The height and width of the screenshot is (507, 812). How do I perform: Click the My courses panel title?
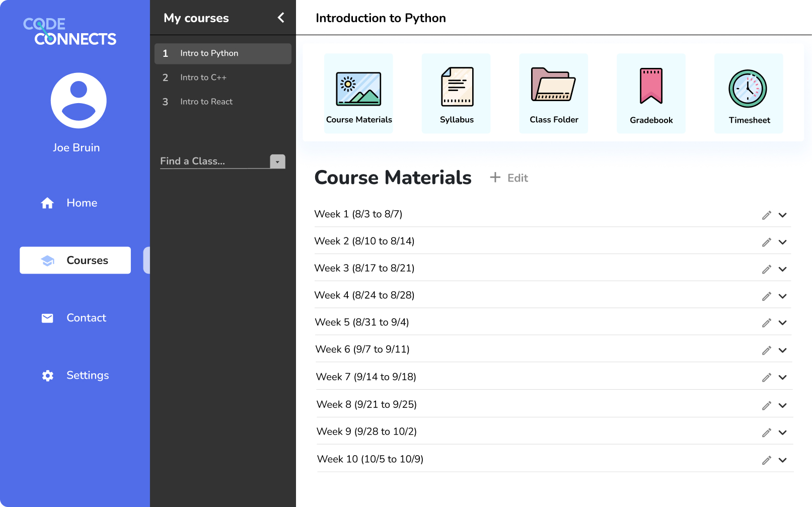click(x=196, y=18)
